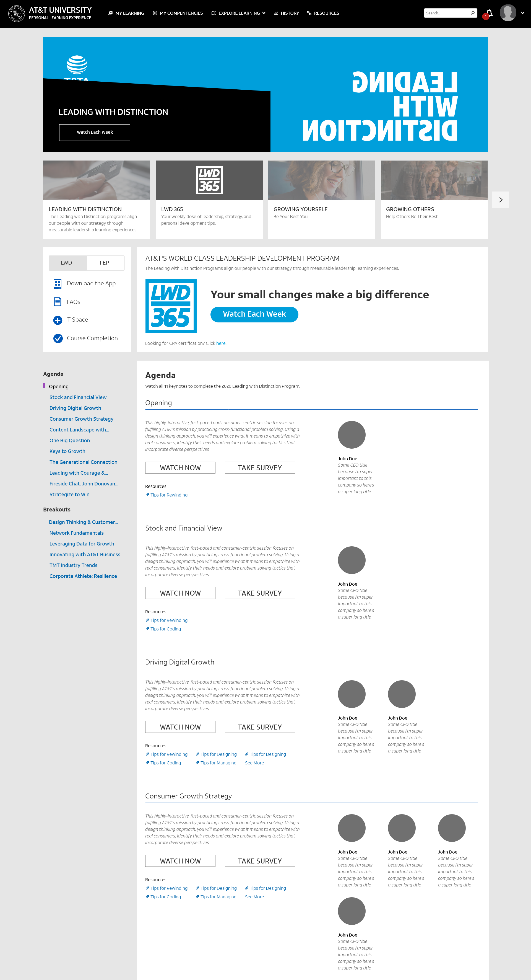Go to Strategize to Win
This screenshot has width=531, height=980.
(70, 495)
